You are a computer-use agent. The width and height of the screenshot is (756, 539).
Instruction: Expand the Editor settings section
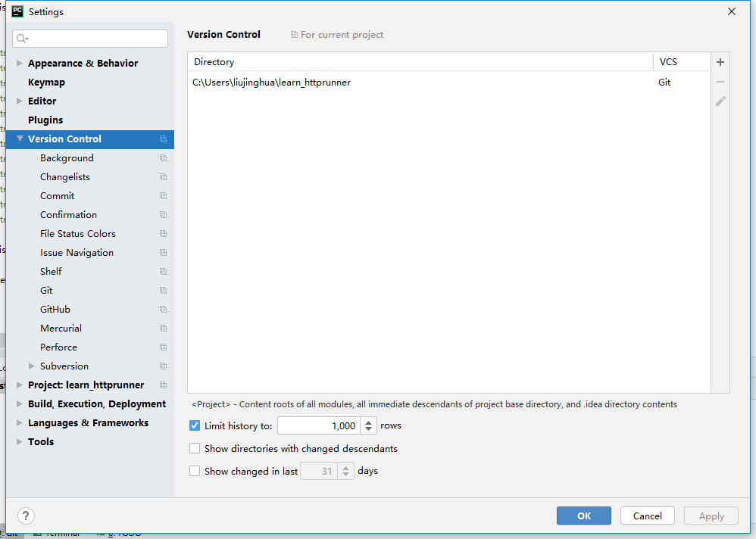[20, 101]
